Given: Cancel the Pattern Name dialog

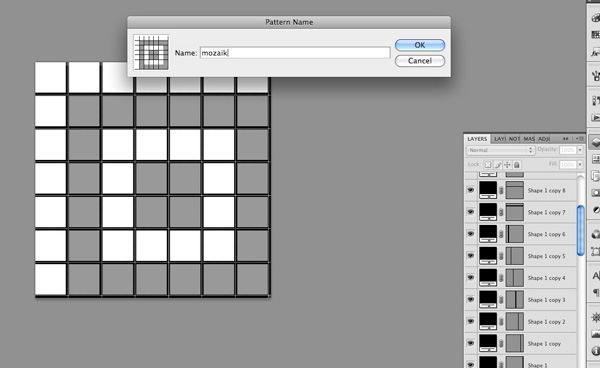Looking at the screenshot, I should (420, 61).
